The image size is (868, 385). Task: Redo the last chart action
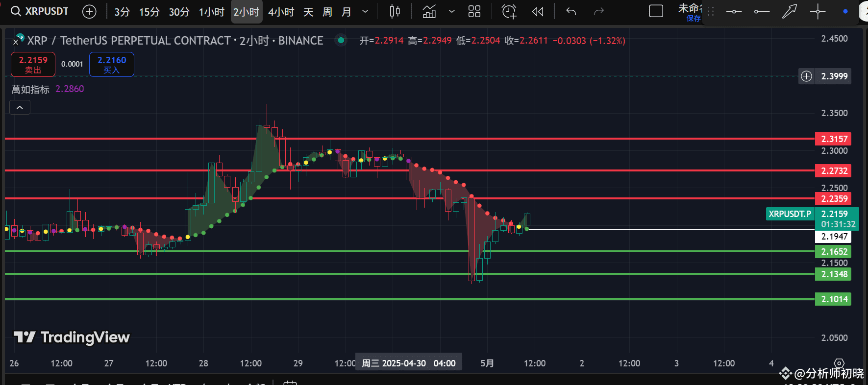(x=599, y=11)
